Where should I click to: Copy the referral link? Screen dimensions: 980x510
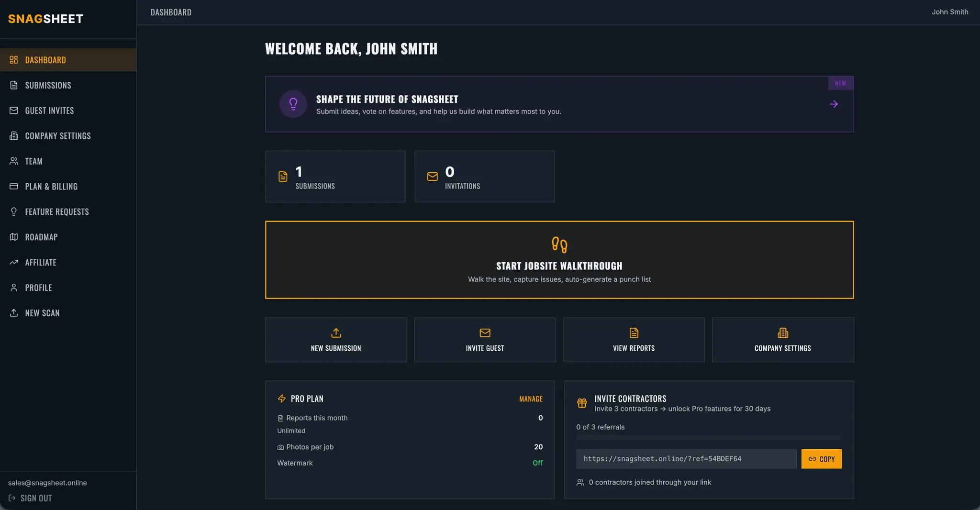point(822,459)
